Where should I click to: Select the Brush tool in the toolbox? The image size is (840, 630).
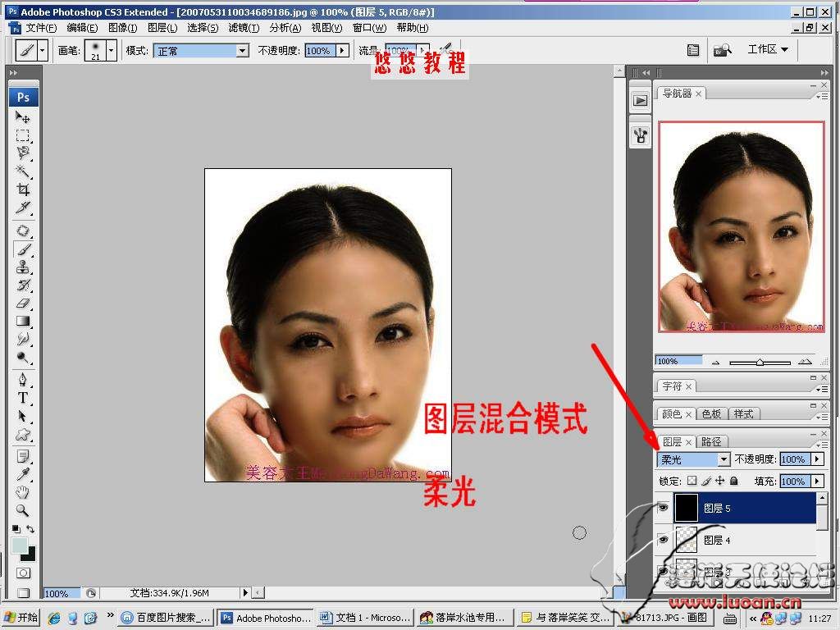pos(22,249)
